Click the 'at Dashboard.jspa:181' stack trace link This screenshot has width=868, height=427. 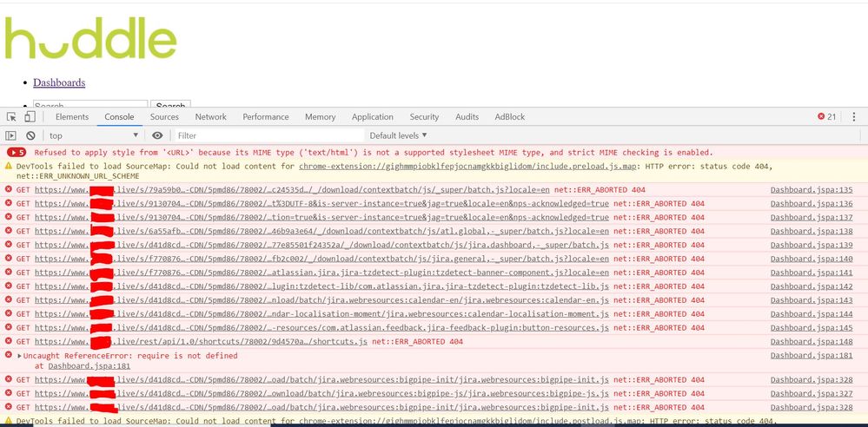(89, 366)
